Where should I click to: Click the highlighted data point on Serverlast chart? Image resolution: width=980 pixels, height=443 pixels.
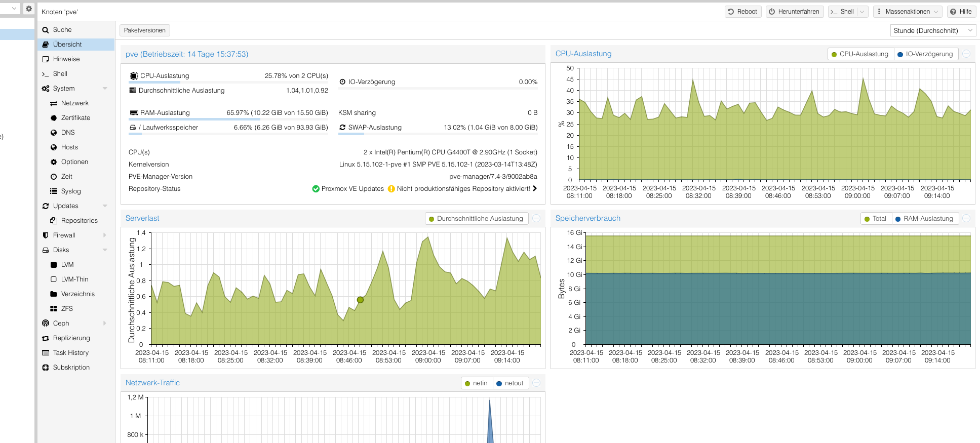point(360,300)
